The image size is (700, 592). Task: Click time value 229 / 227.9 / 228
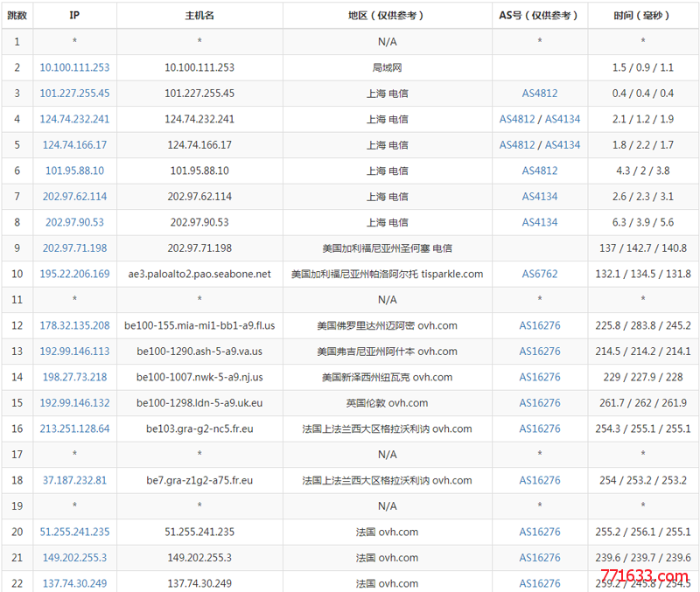(643, 378)
